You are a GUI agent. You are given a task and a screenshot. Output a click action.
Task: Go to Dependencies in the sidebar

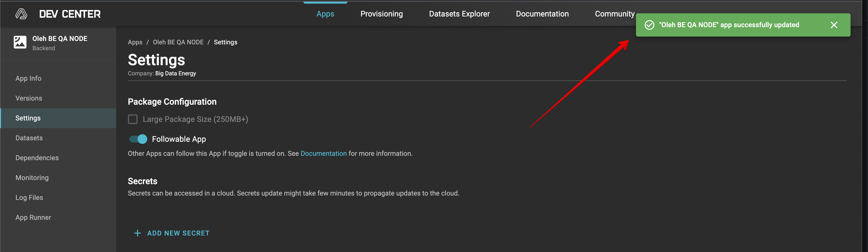tap(58, 158)
